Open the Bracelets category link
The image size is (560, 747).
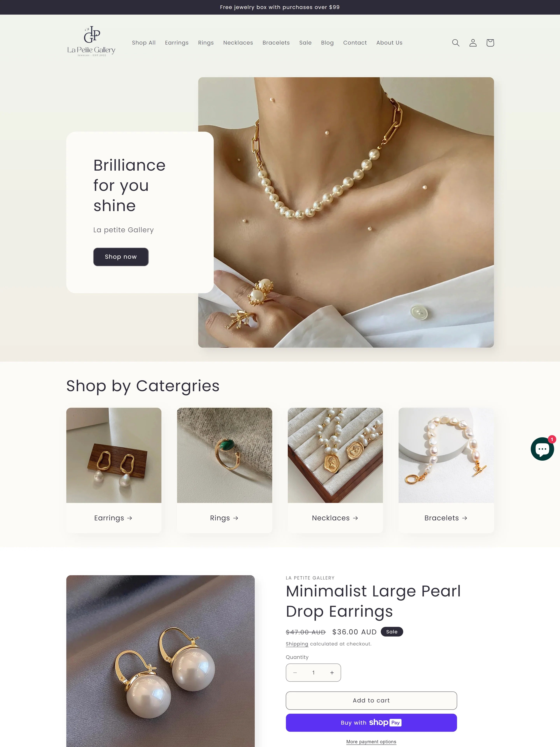click(x=446, y=518)
